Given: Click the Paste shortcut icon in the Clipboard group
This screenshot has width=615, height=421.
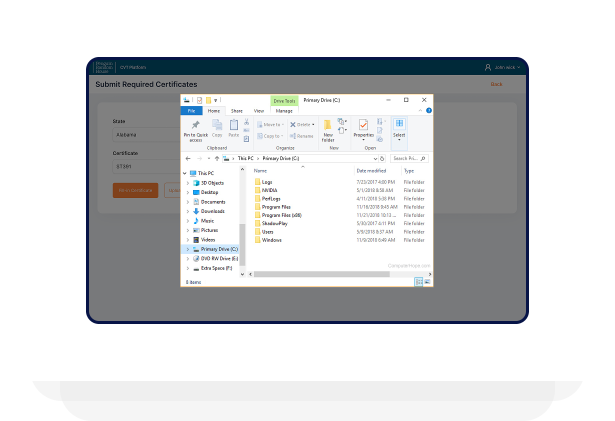Looking at the screenshot, I should point(246,139).
